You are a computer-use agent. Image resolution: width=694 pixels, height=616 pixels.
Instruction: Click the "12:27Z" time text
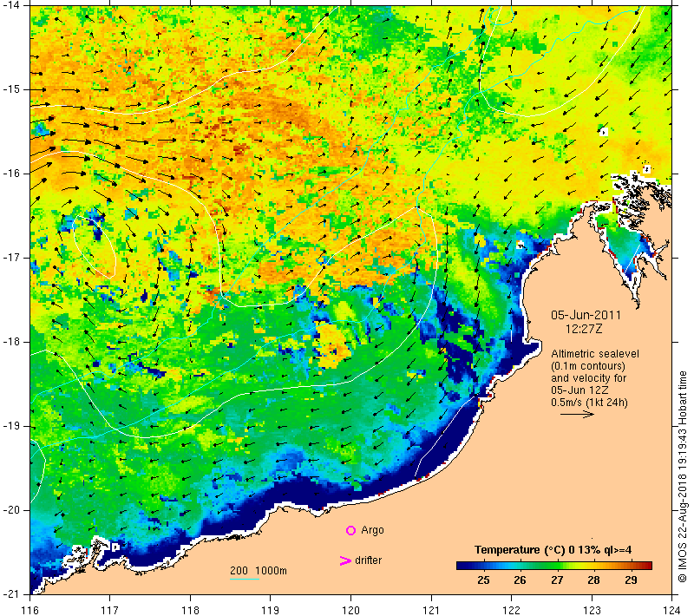tap(584, 329)
